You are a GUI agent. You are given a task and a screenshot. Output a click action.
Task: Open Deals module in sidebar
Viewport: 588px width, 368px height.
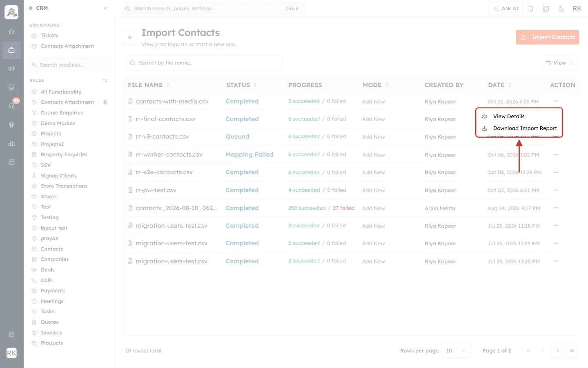coord(47,270)
